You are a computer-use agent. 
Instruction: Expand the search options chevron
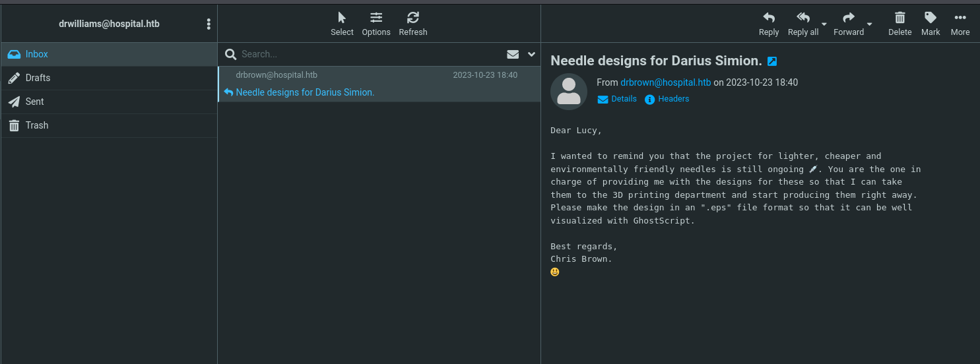[x=531, y=54]
